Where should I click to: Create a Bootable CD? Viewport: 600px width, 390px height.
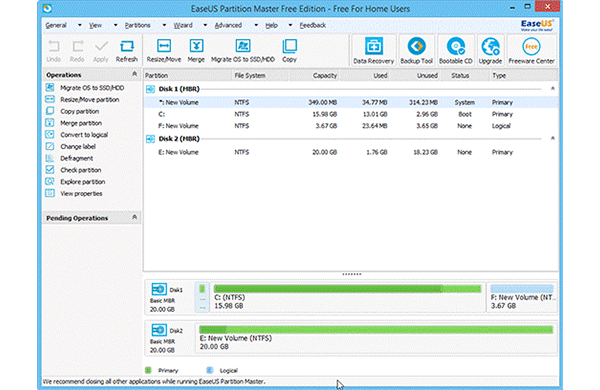[x=455, y=51]
